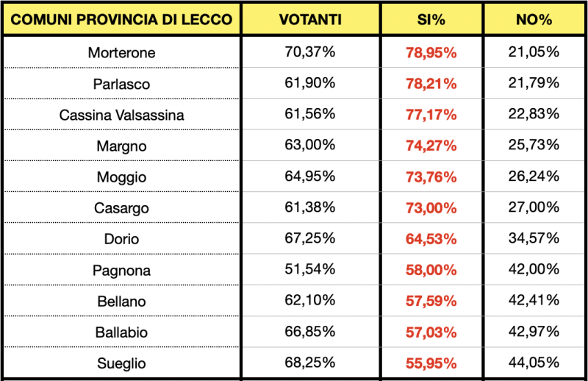Click the red 73,76% value for Moggio
Viewport: 588px width, 381px height.
[431, 177]
